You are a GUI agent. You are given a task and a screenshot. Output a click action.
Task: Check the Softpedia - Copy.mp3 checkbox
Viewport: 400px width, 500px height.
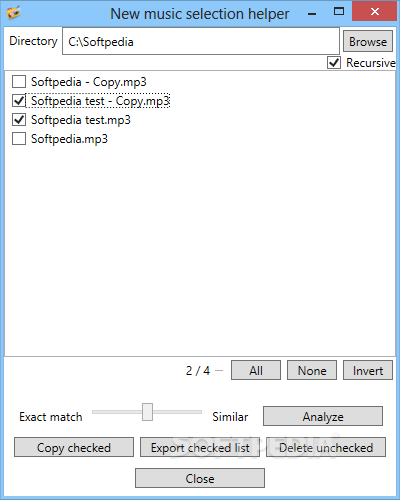pos(19,81)
